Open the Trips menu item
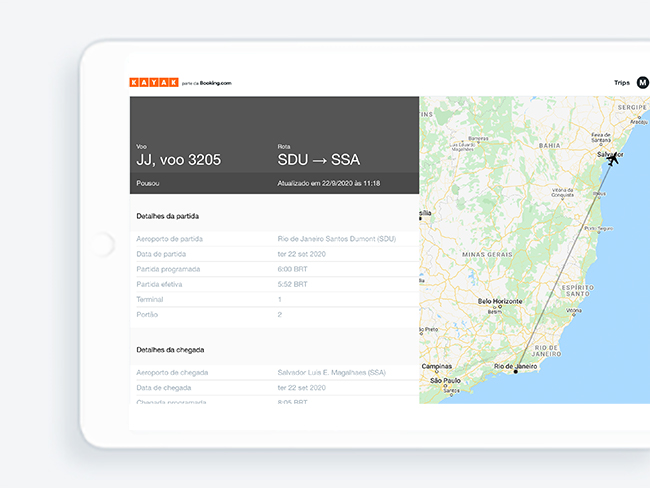This screenshot has height=488, width=650. (622, 82)
